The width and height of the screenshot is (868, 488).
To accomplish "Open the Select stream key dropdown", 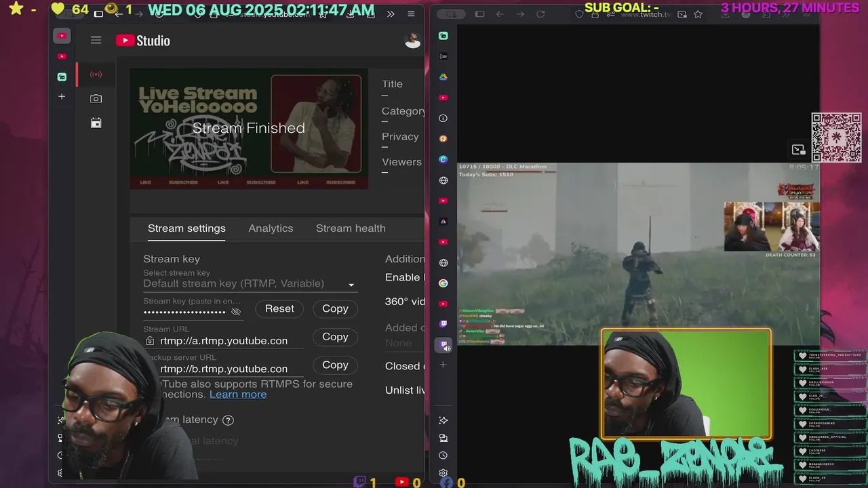I will [250, 284].
